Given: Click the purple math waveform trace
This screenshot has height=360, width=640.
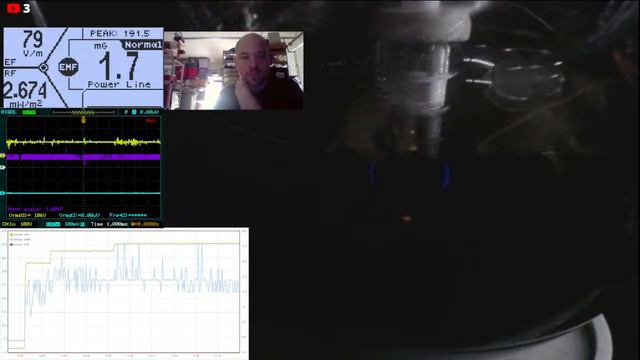Looking at the screenshot, I should [83, 157].
